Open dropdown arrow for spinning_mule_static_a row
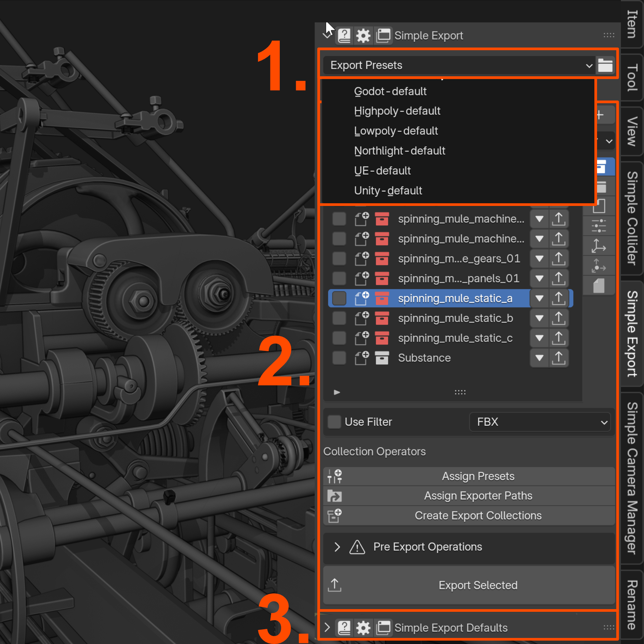Image resolution: width=644 pixels, height=644 pixels. coord(539,299)
